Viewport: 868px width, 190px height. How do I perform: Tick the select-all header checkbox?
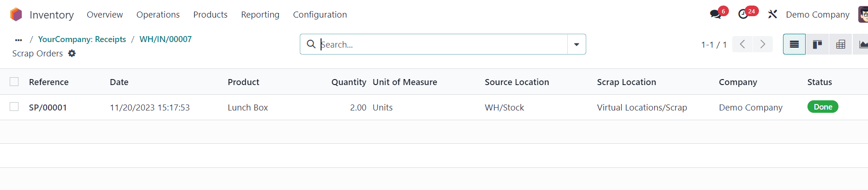coord(14,82)
